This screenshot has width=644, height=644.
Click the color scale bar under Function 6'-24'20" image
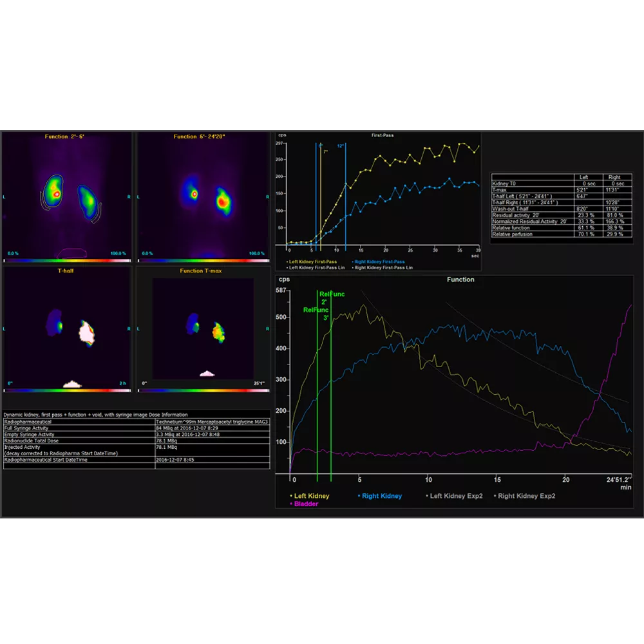pos(204,260)
